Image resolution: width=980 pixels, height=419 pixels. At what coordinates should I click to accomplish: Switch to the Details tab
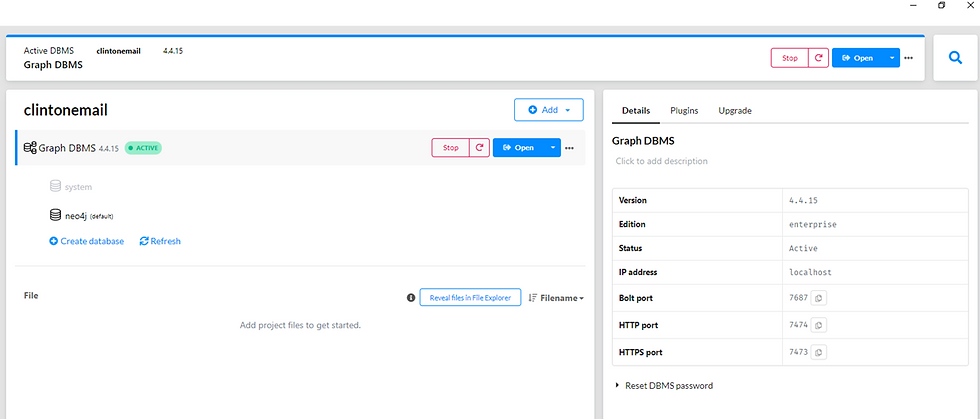pos(636,111)
